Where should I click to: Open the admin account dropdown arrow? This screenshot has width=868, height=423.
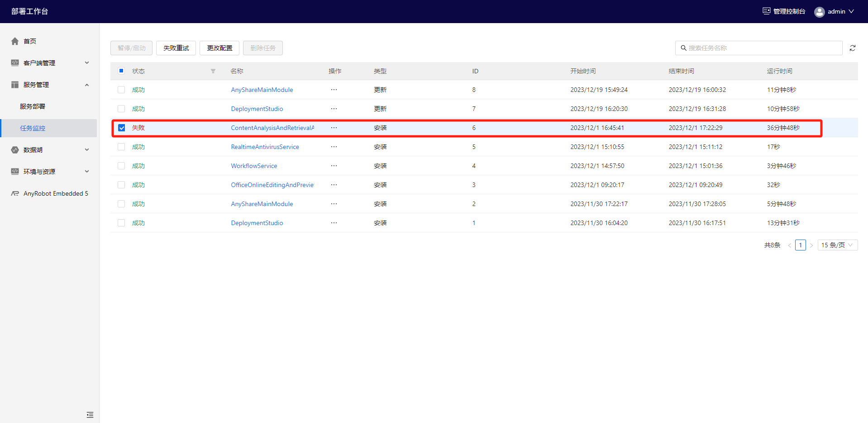point(851,11)
